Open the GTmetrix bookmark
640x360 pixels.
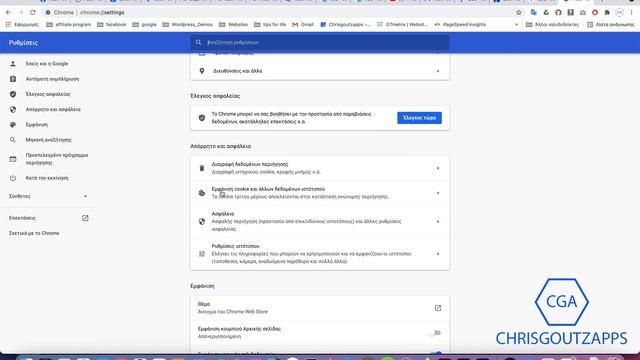(x=402, y=24)
